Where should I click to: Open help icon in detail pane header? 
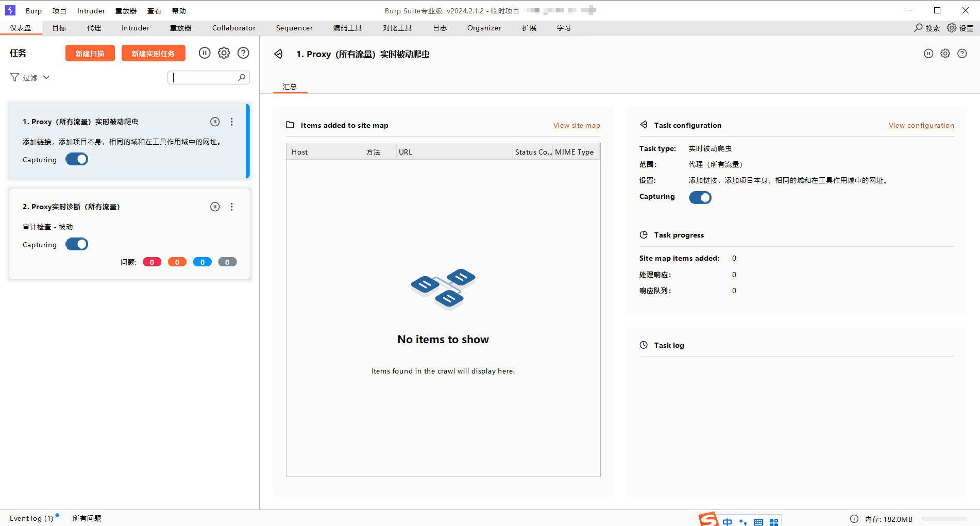click(x=962, y=54)
